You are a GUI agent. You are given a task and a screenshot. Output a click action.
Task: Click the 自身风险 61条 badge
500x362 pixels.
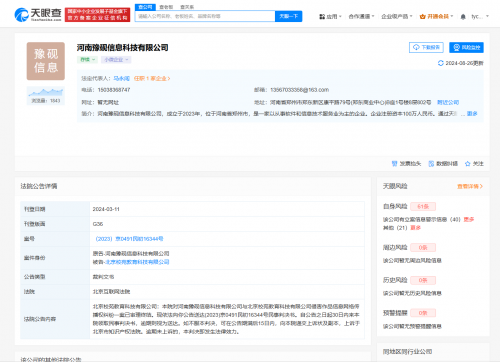[423, 207]
